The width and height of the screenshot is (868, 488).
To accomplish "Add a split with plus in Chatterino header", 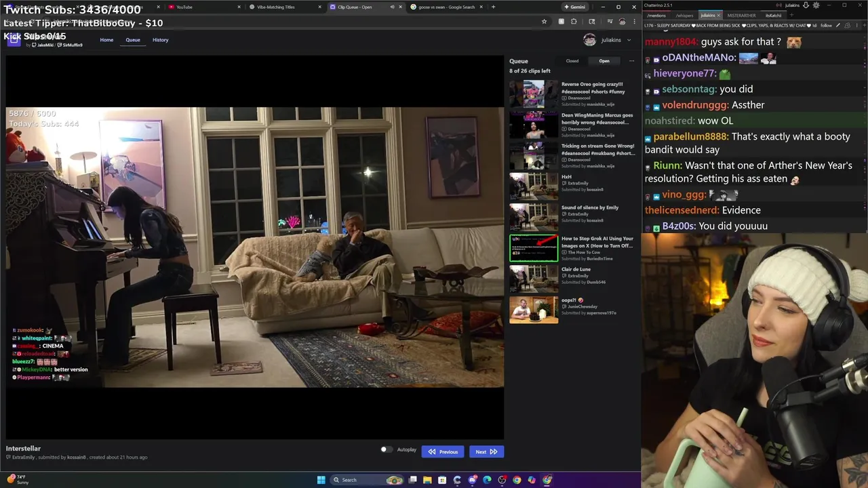I will click(864, 26).
